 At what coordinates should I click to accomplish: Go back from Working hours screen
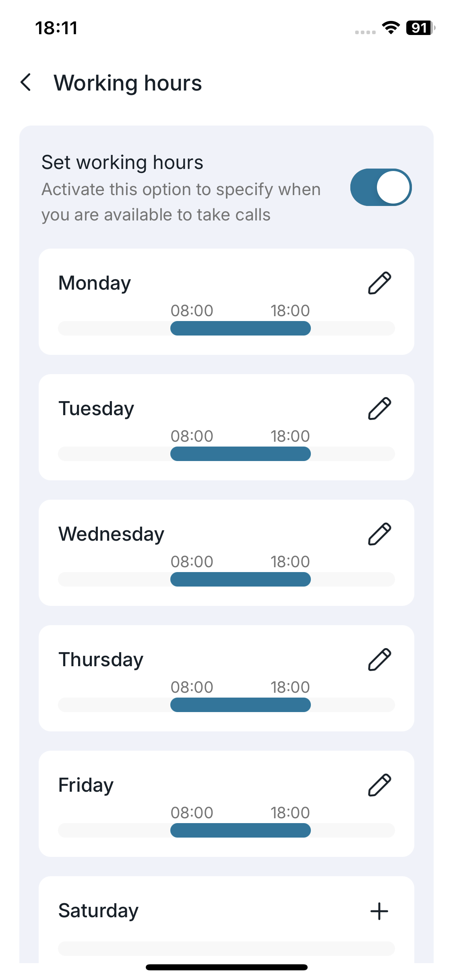(26, 82)
